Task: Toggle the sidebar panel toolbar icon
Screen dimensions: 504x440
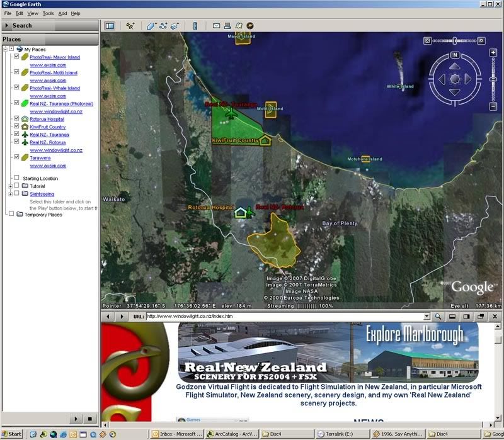Action: [110, 26]
